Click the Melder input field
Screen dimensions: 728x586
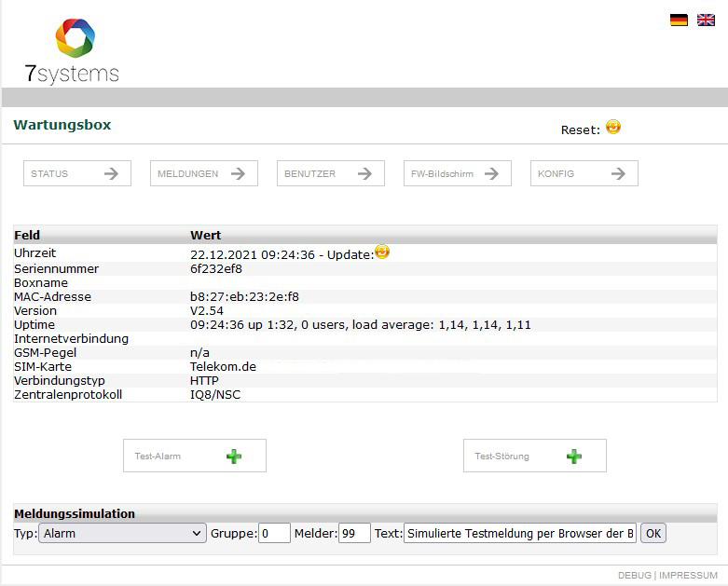coord(354,533)
